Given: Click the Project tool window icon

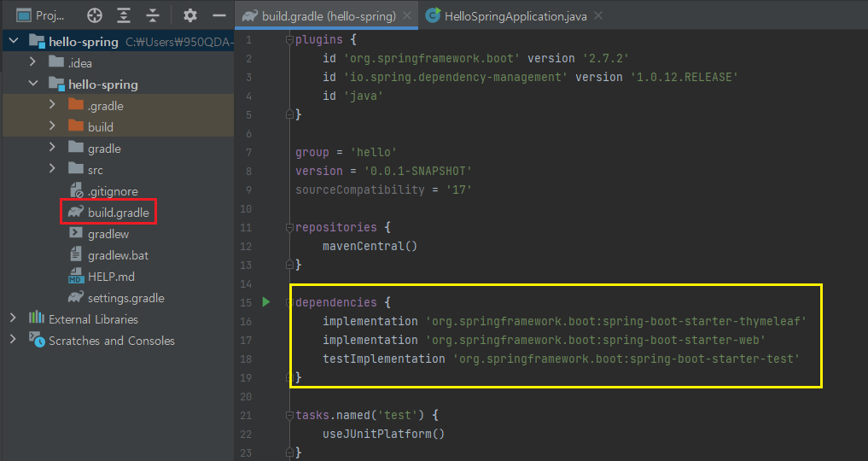Looking at the screenshot, I should pos(24,15).
